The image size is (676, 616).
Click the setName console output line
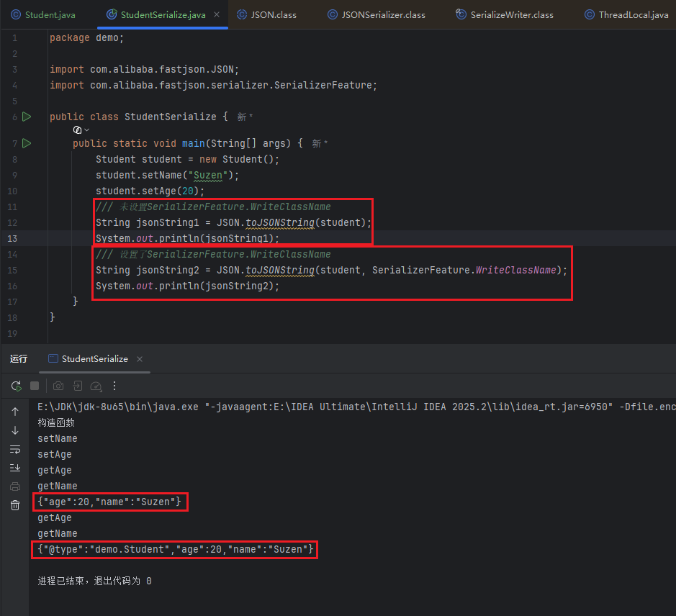pyautogui.click(x=58, y=438)
